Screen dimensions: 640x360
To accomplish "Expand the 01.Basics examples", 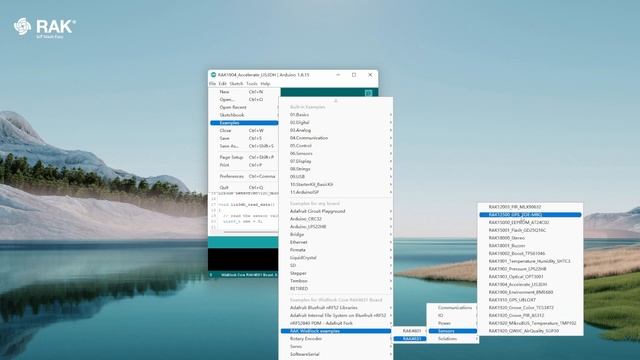I will click(x=336, y=115).
